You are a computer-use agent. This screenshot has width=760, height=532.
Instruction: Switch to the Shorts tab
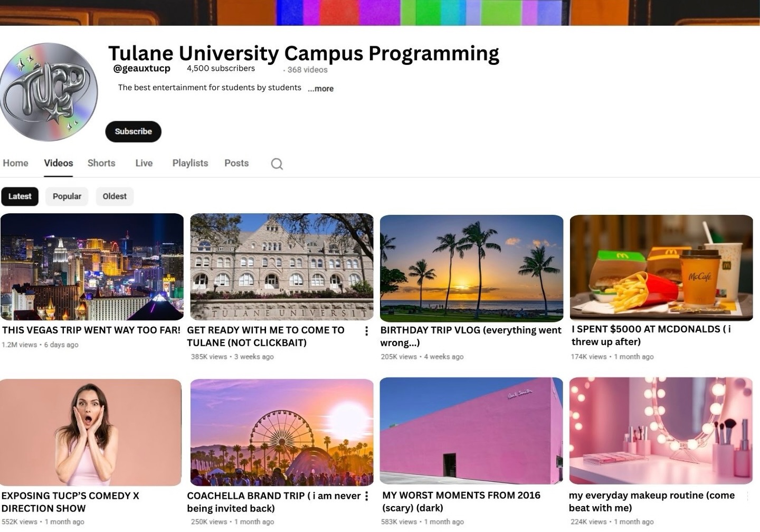pyautogui.click(x=101, y=163)
